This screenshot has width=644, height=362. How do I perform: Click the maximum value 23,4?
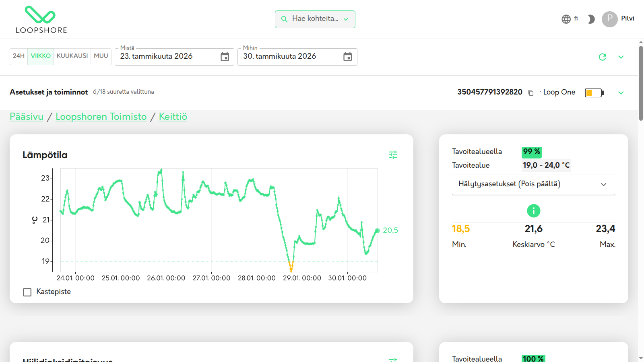coord(606,229)
